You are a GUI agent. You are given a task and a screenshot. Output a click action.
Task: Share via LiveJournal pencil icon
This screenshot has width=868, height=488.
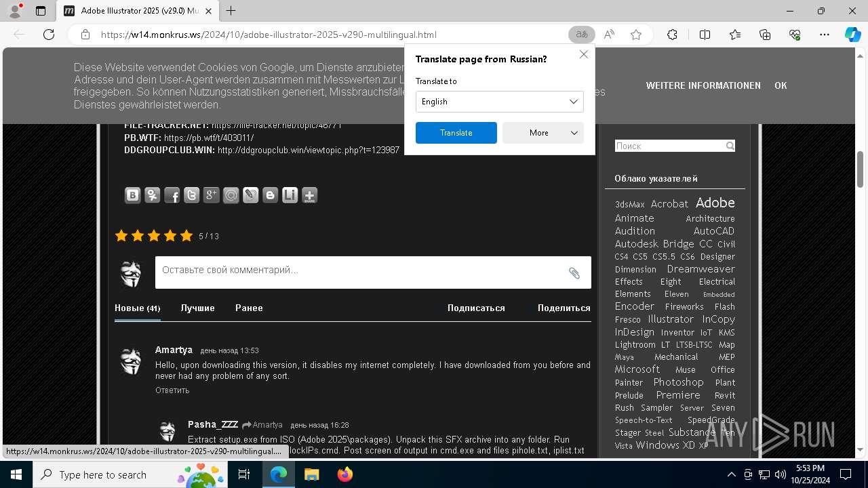tap(251, 195)
